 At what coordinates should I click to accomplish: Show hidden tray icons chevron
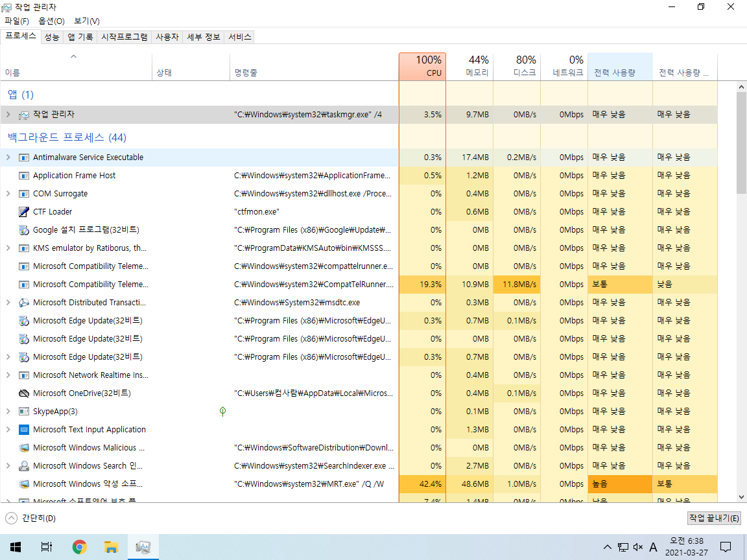point(608,547)
